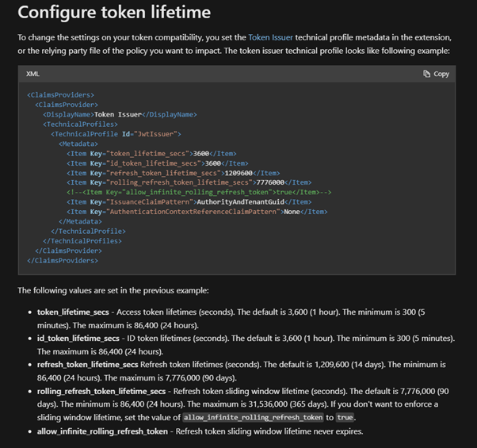Click the bold rolling_refresh_token_lifetime_secs bullet term
477x448 pixels.
[101, 392]
